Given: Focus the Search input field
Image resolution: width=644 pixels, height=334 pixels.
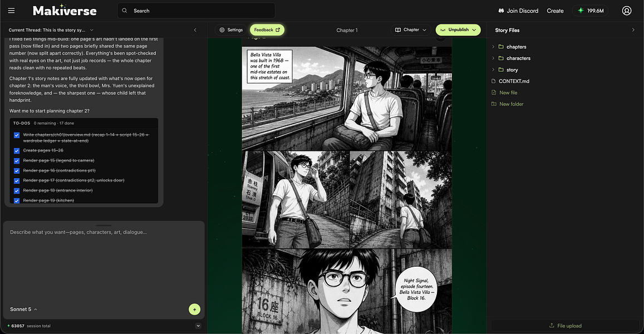Looking at the screenshot, I should click(196, 11).
